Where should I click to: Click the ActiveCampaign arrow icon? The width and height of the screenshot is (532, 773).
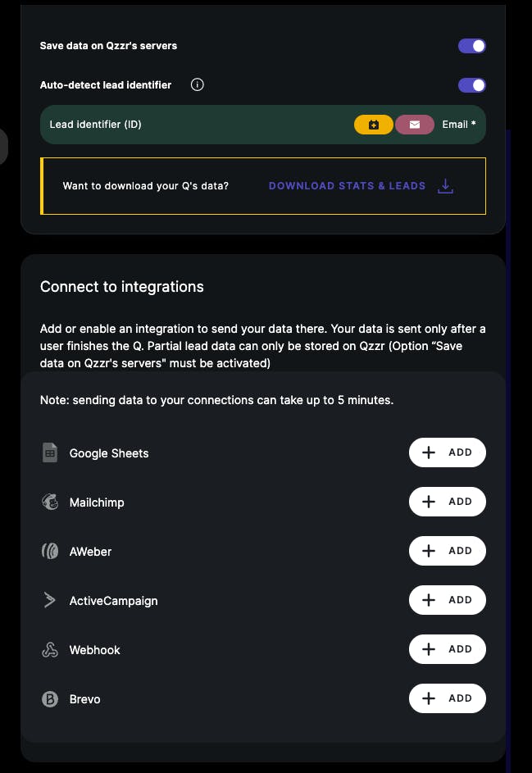(50, 600)
